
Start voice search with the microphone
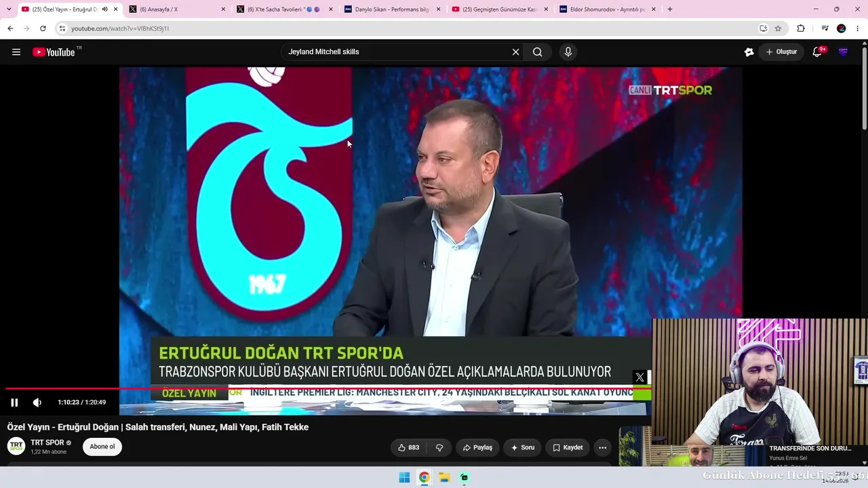568,52
